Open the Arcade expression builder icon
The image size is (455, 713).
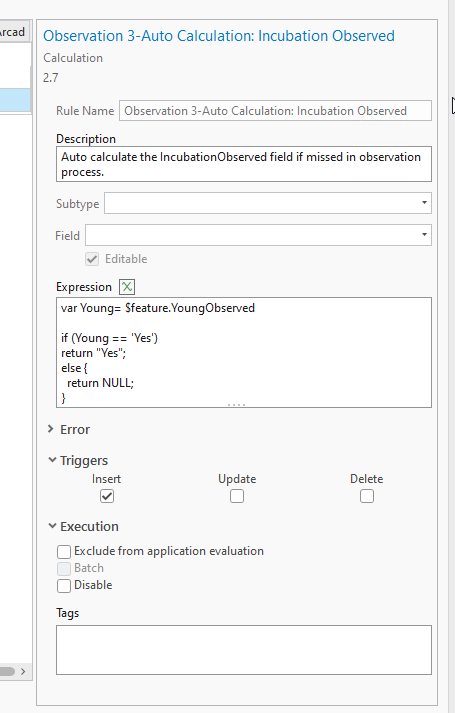coord(127,286)
